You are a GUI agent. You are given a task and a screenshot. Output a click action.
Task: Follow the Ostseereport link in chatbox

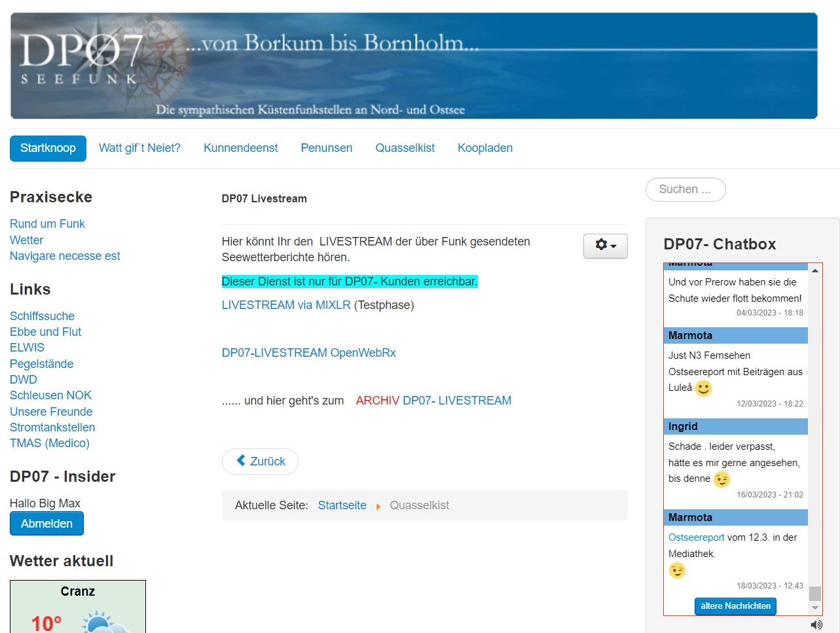click(696, 537)
